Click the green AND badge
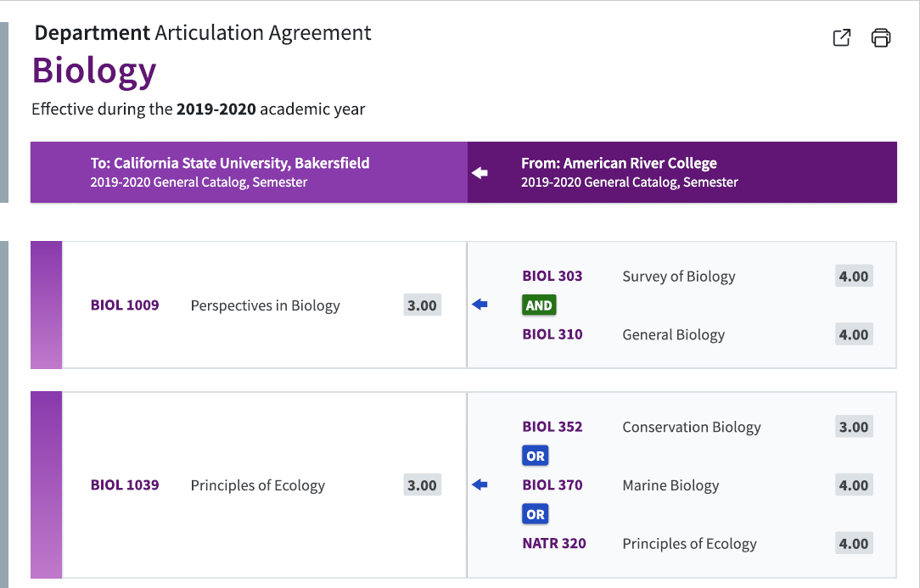The height and width of the screenshot is (588, 920). 539,305
